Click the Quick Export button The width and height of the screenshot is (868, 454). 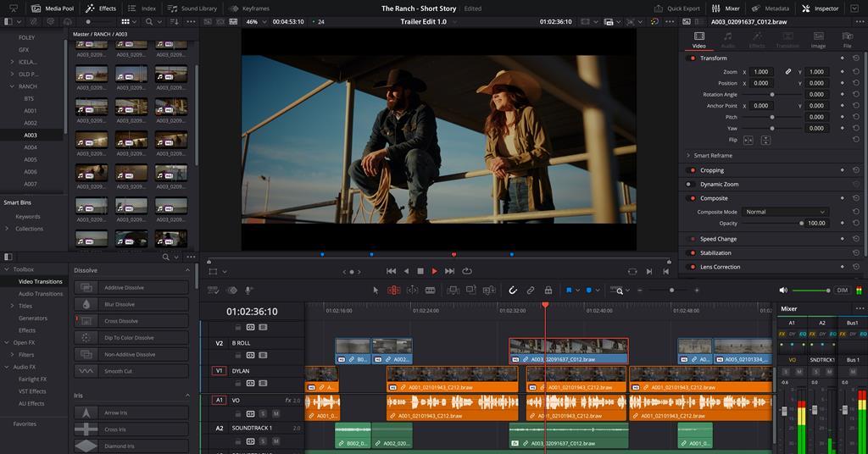point(677,8)
